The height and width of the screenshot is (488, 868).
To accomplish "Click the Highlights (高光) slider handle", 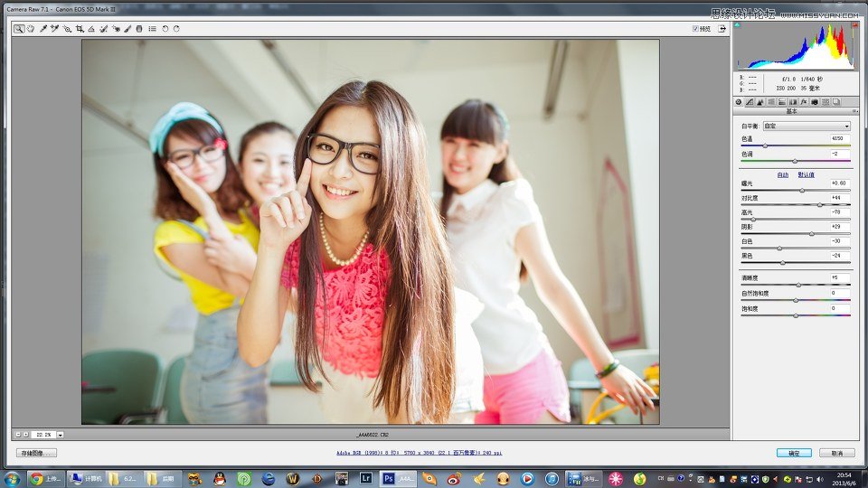I will (753, 220).
